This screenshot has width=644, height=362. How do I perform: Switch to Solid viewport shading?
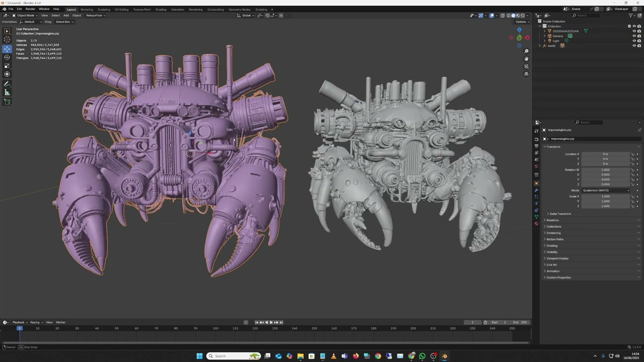pos(513,16)
